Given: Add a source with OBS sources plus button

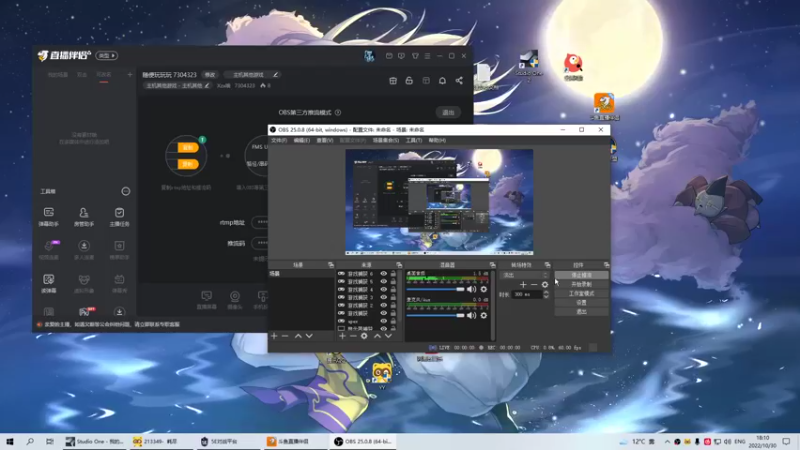Looking at the screenshot, I should pos(342,336).
